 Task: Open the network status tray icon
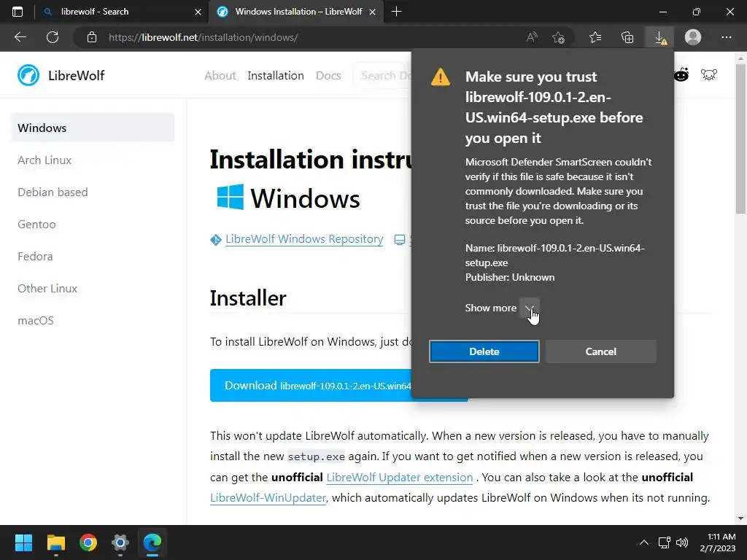(x=664, y=542)
